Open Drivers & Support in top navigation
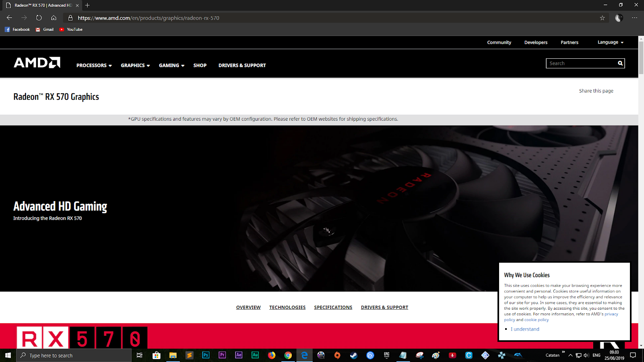 pos(242,65)
